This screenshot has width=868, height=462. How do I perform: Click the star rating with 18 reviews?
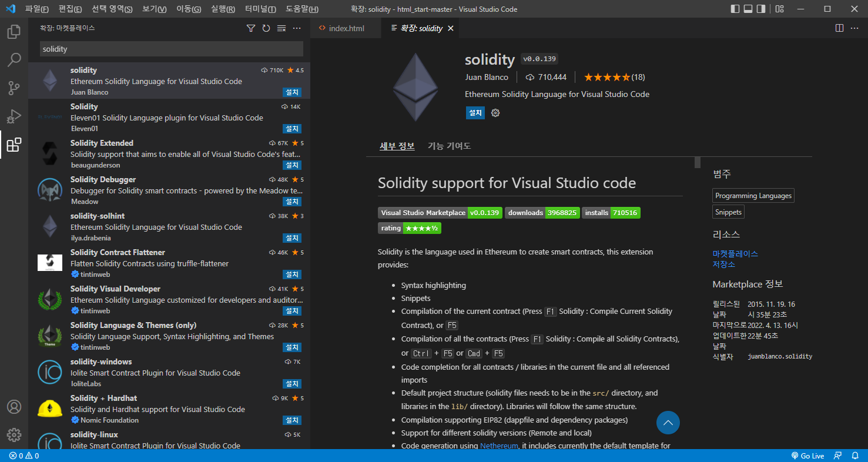[x=614, y=77]
